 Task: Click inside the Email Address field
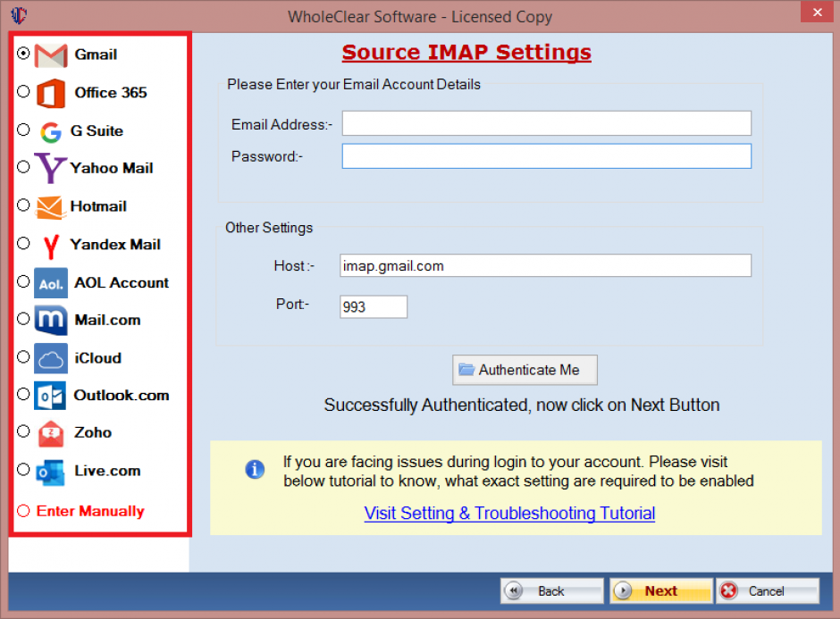(546, 123)
